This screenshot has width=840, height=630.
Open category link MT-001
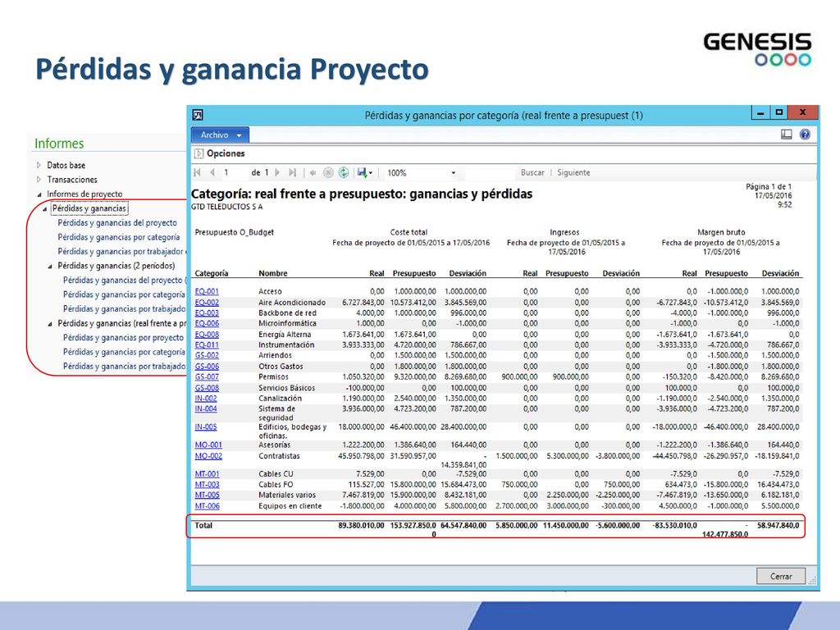coord(208,474)
